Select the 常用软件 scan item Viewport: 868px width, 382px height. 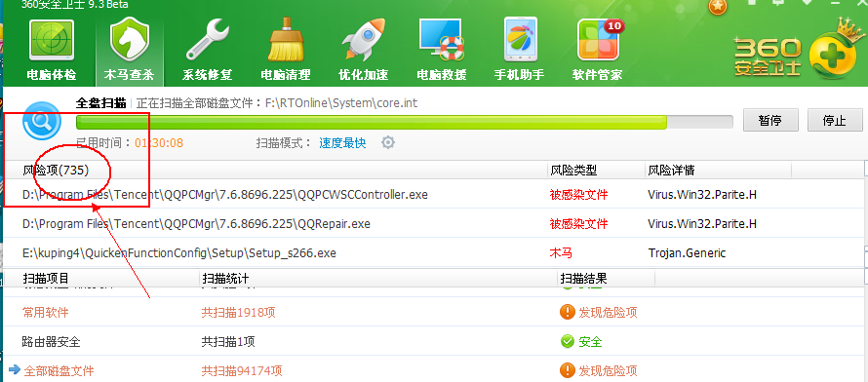(x=46, y=313)
